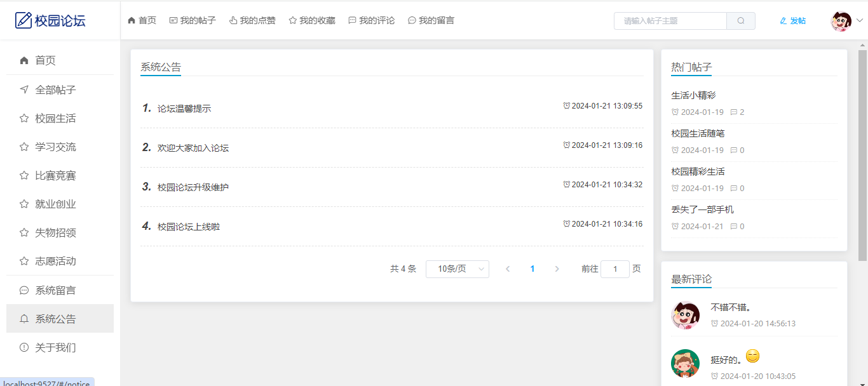Click the star icon beside 失物招领

click(24, 232)
